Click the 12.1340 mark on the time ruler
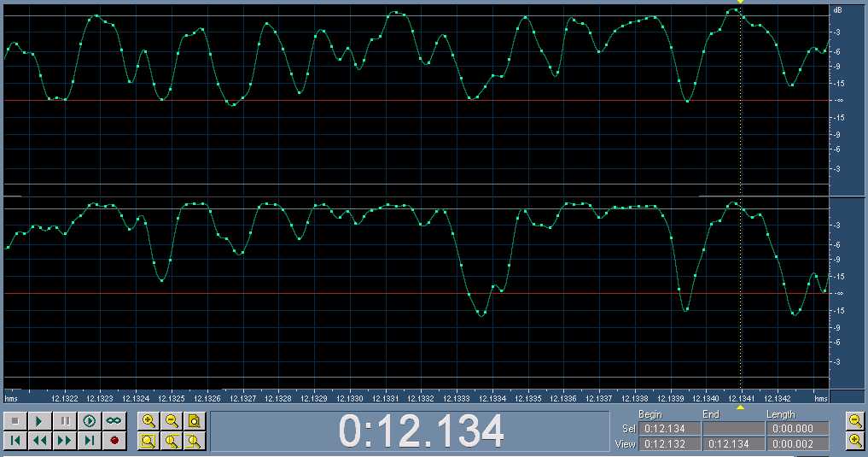This screenshot has width=868, height=457. coord(706,398)
